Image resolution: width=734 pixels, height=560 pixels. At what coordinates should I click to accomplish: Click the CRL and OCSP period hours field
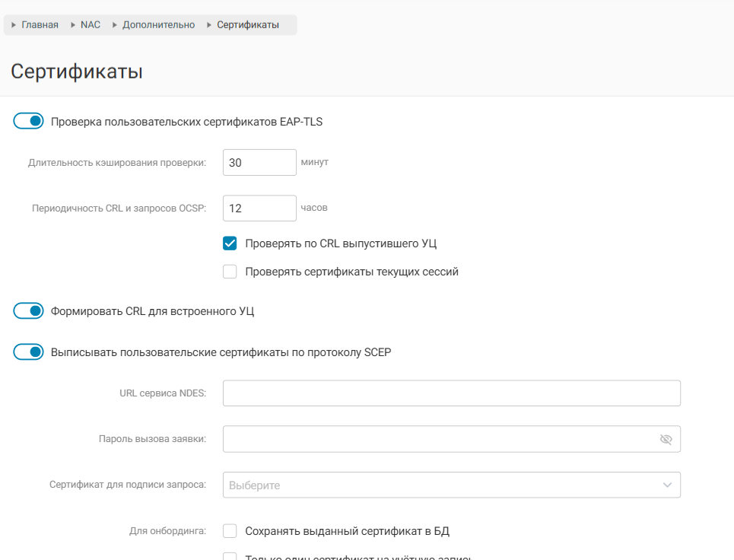[259, 208]
